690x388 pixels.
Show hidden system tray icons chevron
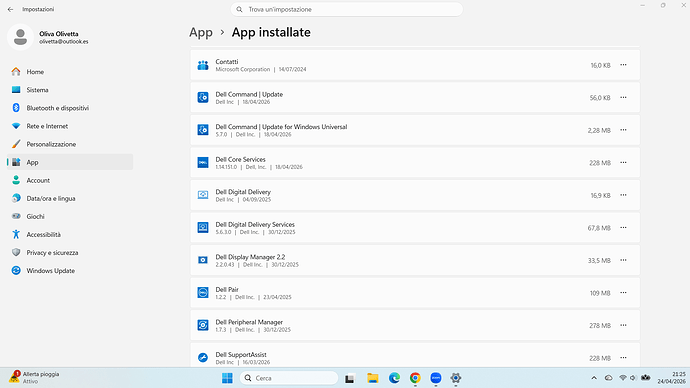pos(594,378)
